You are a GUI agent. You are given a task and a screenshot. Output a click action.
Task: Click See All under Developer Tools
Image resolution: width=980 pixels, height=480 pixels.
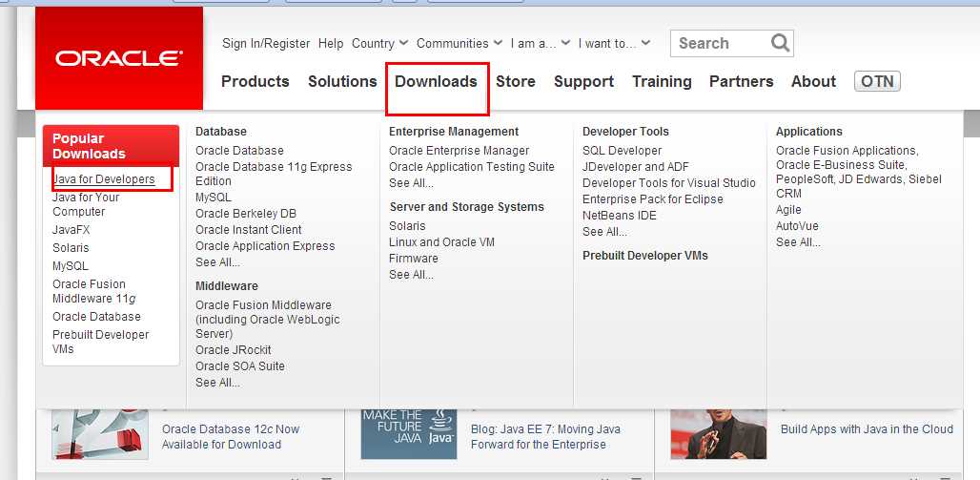click(604, 232)
